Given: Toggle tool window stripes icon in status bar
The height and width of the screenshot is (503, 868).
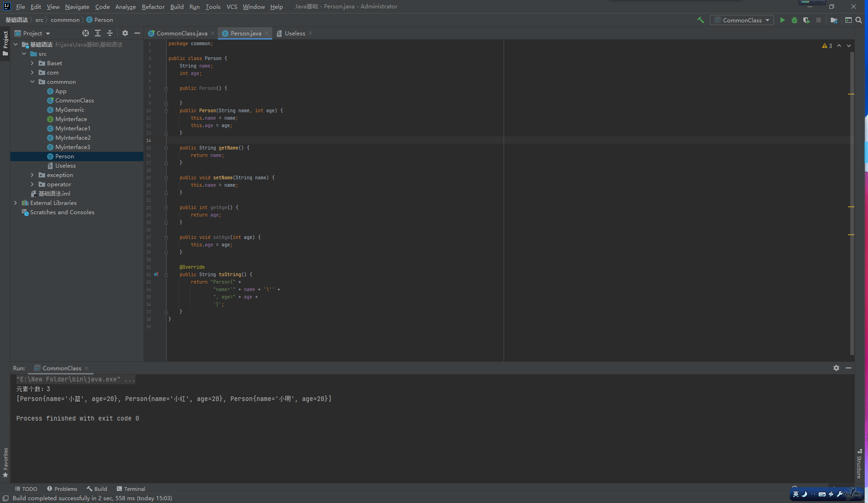Looking at the screenshot, I should click(6, 498).
